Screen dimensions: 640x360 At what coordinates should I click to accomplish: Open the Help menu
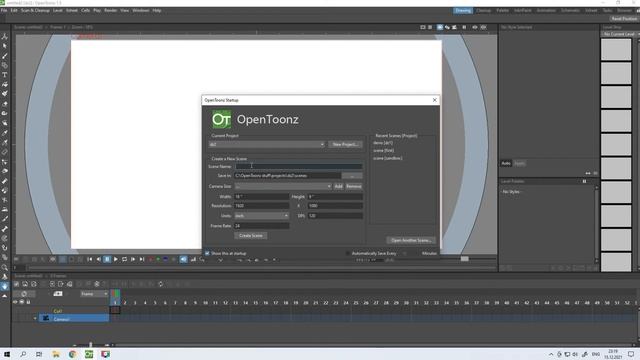point(157,10)
